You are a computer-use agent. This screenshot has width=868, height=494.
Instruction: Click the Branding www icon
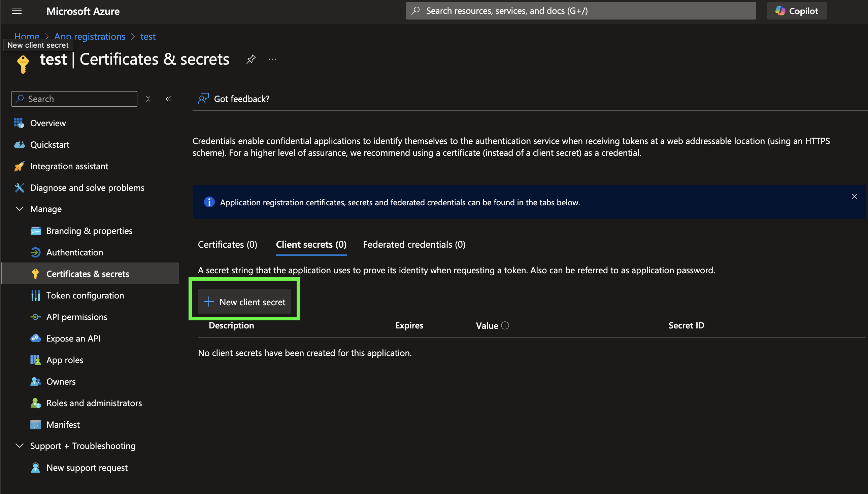tap(35, 231)
